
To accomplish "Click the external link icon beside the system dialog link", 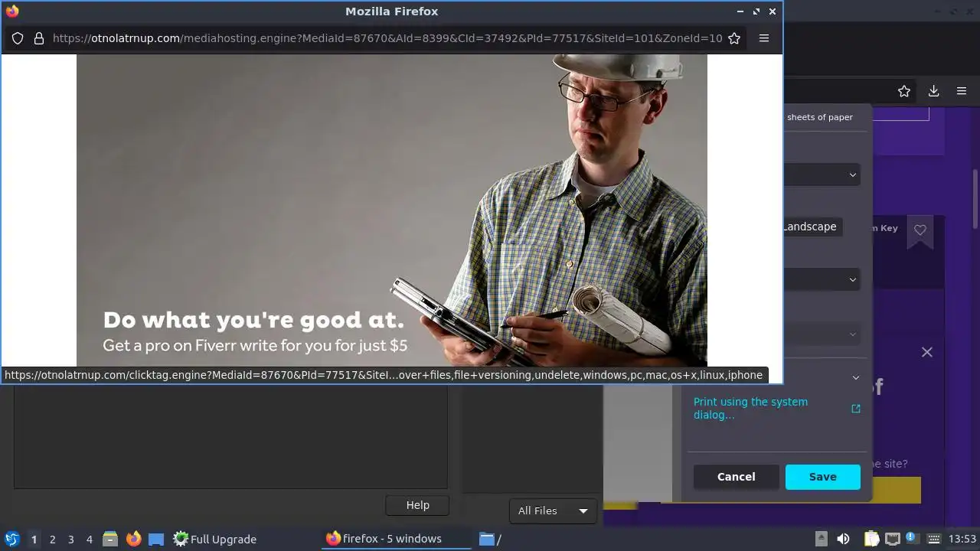I will coord(856,409).
